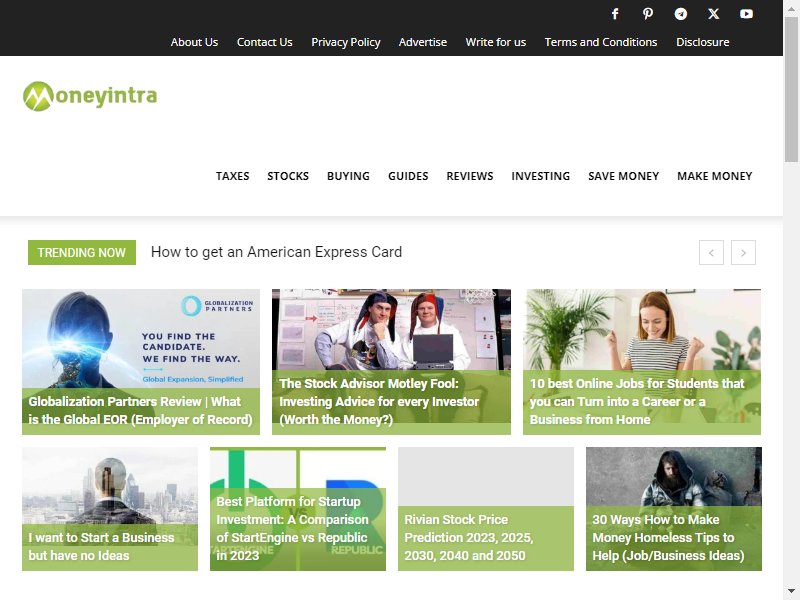Open the X (Twitter) social icon
This screenshot has width=800, height=600.
(x=714, y=14)
